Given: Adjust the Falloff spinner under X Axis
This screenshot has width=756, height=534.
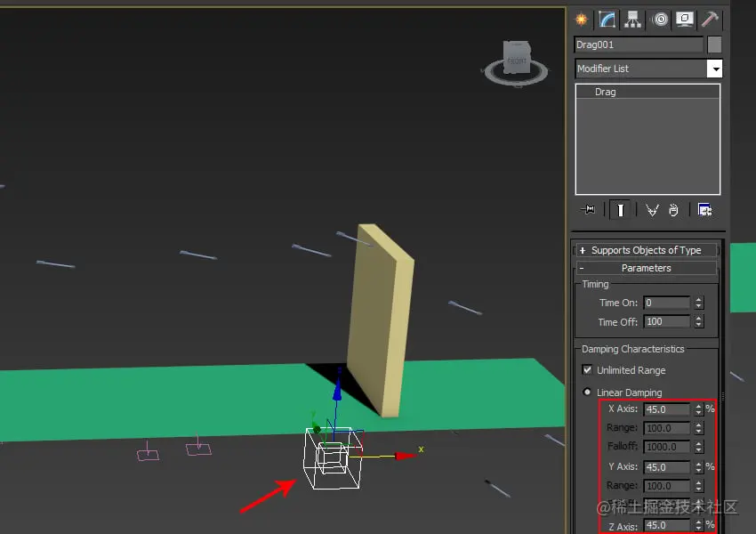Looking at the screenshot, I should pos(698,447).
